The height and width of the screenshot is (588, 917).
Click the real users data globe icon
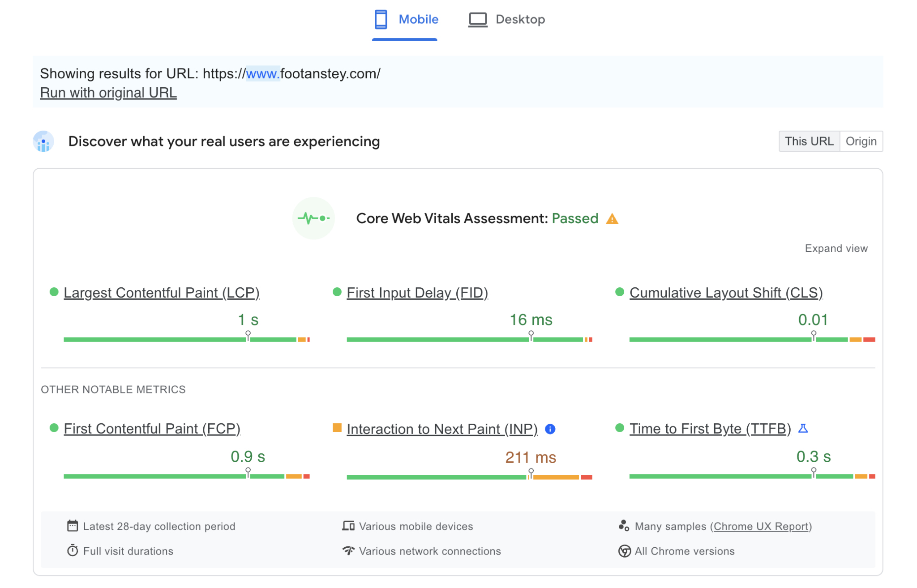pyautogui.click(x=43, y=141)
